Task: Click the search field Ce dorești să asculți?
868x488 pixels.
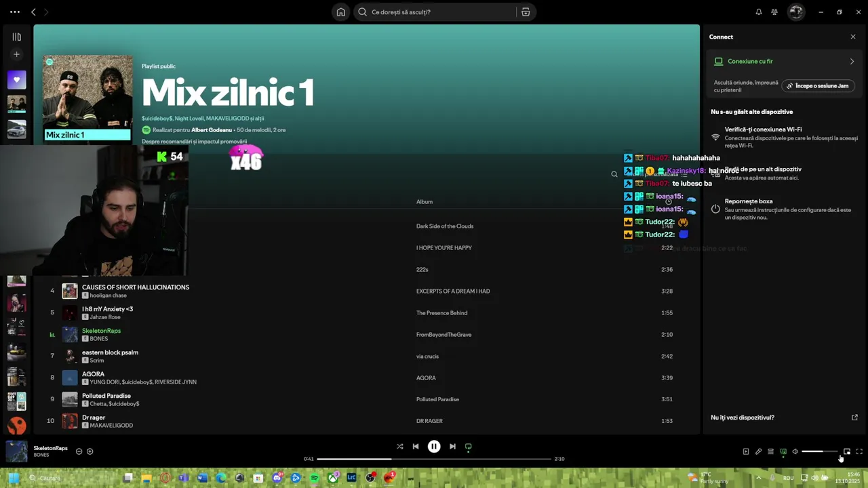Action: [434, 12]
